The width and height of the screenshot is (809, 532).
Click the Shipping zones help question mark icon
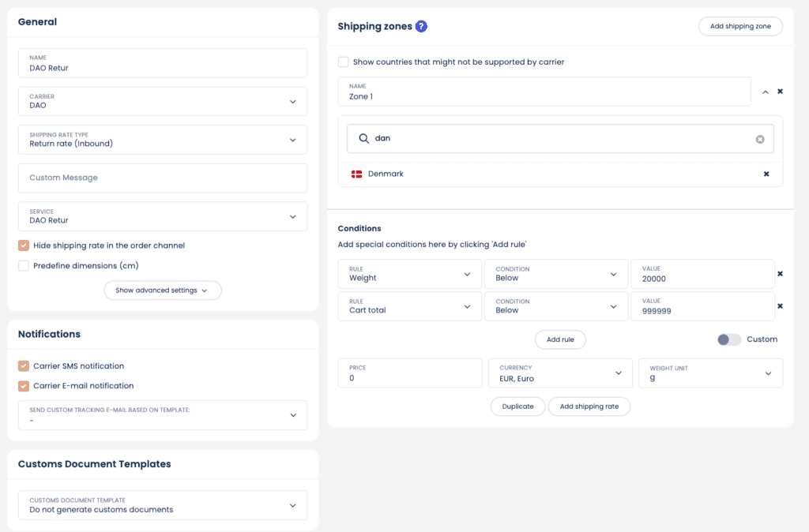421,26
